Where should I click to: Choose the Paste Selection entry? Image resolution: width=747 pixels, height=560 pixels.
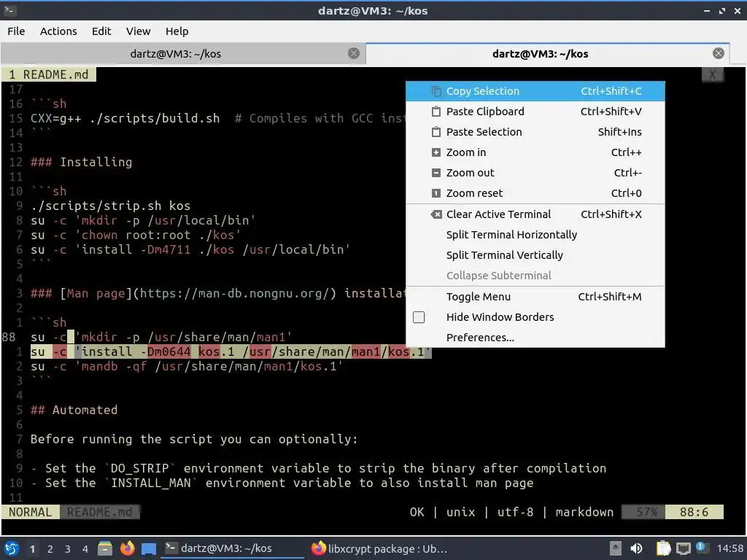[535, 132]
